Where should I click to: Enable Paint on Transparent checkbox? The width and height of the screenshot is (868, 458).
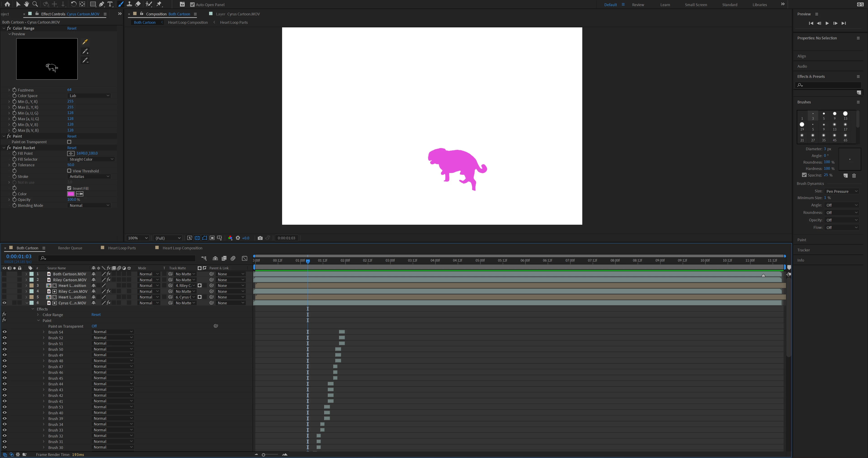69,142
